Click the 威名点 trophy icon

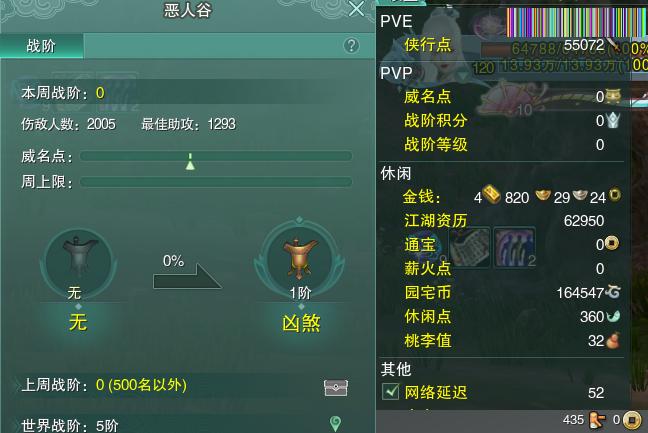(x=613, y=96)
